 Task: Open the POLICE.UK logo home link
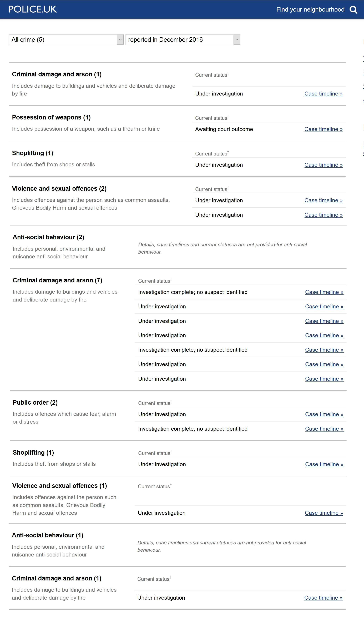[33, 9]
